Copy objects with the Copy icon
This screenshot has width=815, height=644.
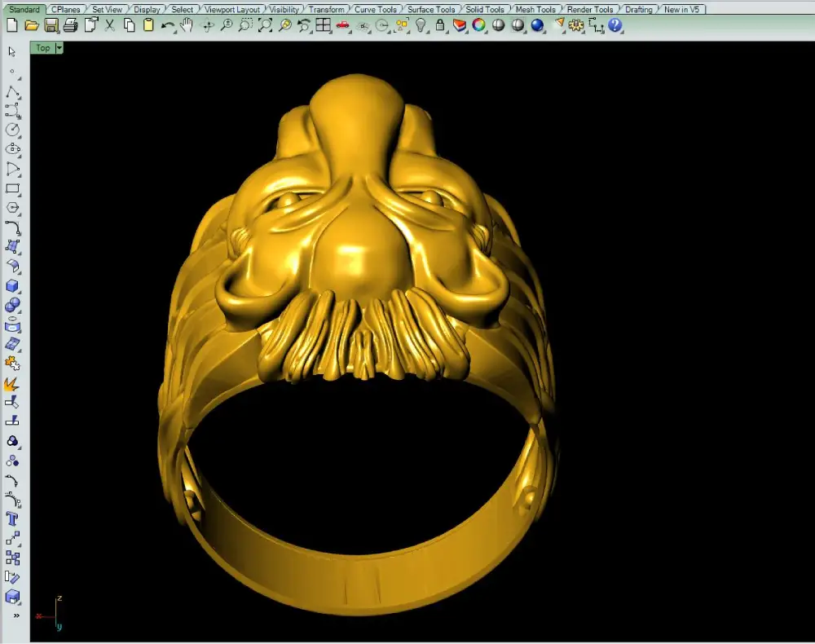point(129,25)
